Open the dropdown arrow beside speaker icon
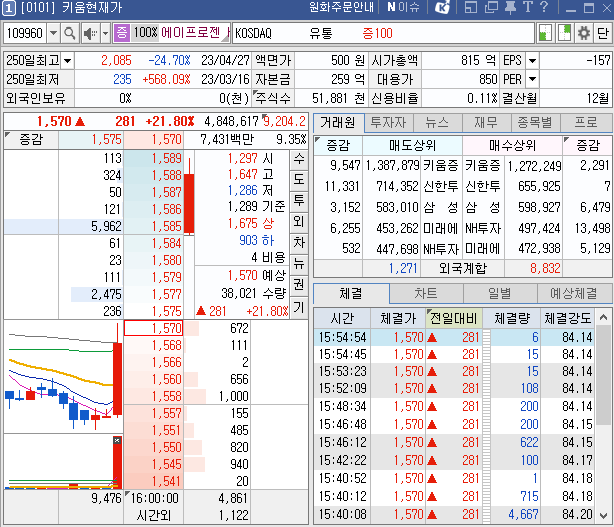Image resolution: width=614 pixels, height=527 pixels. tap(105, 33)
